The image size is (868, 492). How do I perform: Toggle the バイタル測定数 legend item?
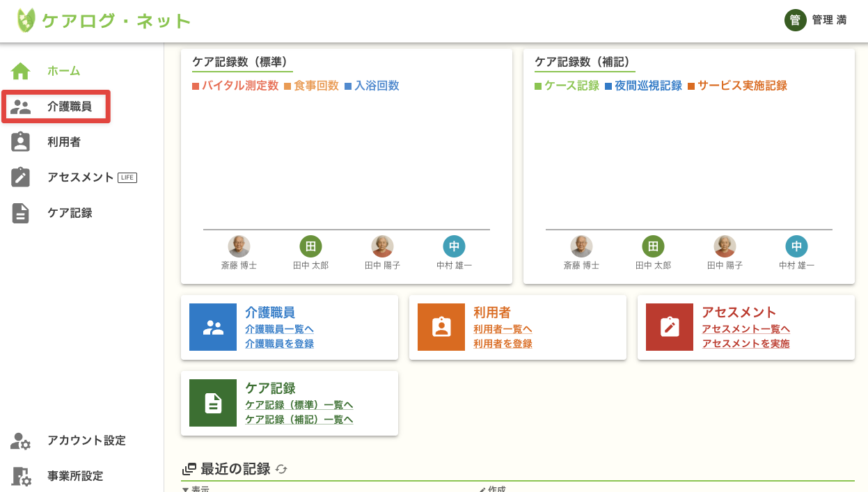[x=235, y=86]
